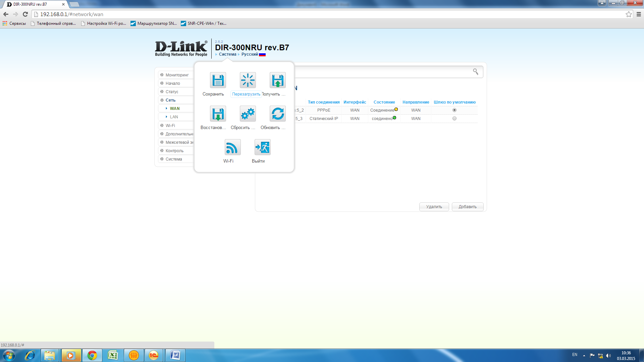
Task: Click Удалить button
Action: 434,206
